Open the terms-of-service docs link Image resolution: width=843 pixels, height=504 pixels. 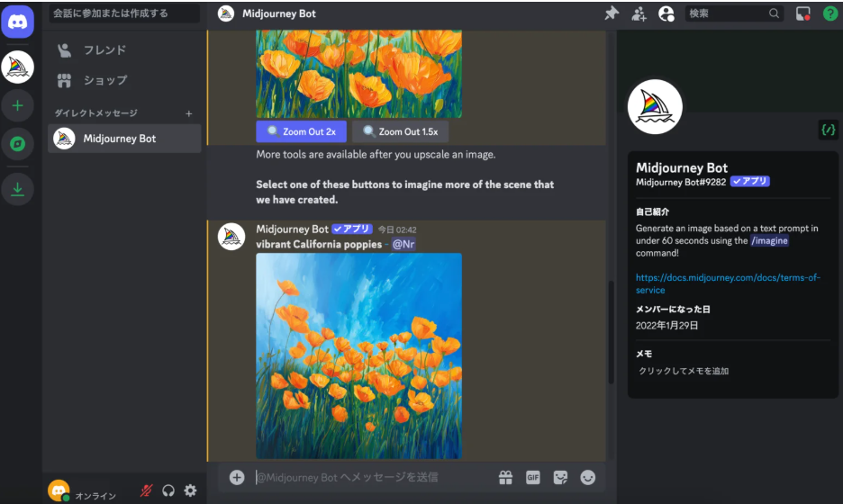pyautogui.click(x=728, y=283)
